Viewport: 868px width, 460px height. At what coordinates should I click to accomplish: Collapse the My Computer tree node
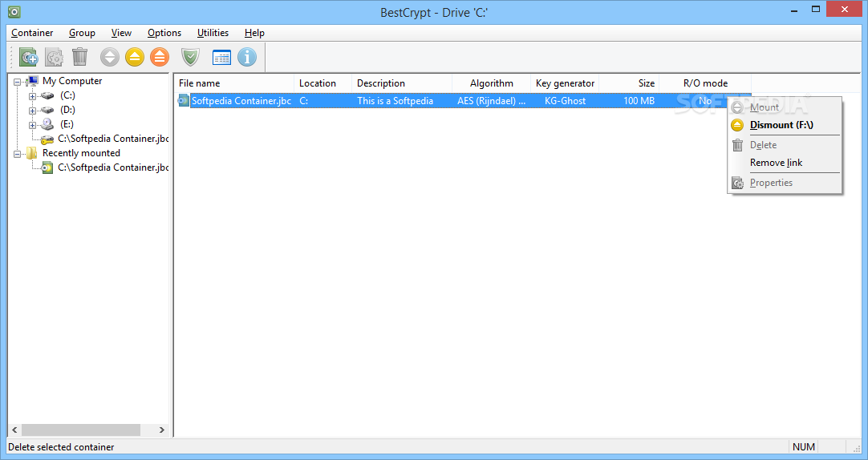tap(17, 82)
